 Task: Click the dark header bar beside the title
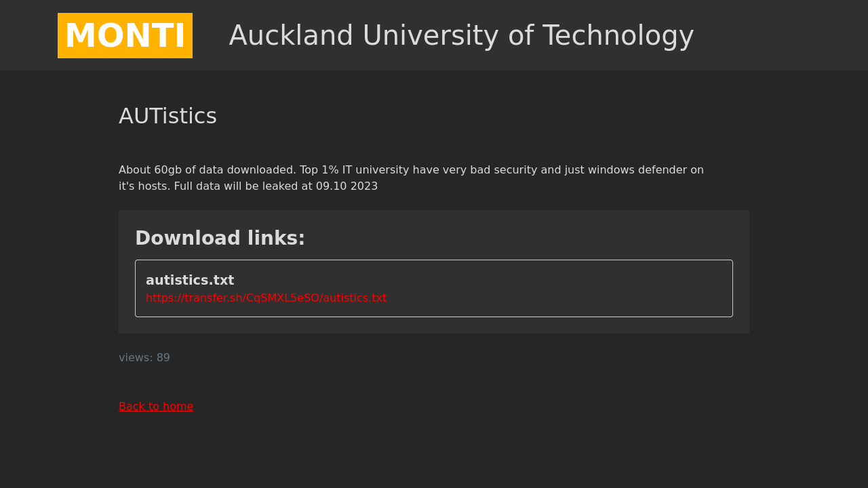[780, 35]
